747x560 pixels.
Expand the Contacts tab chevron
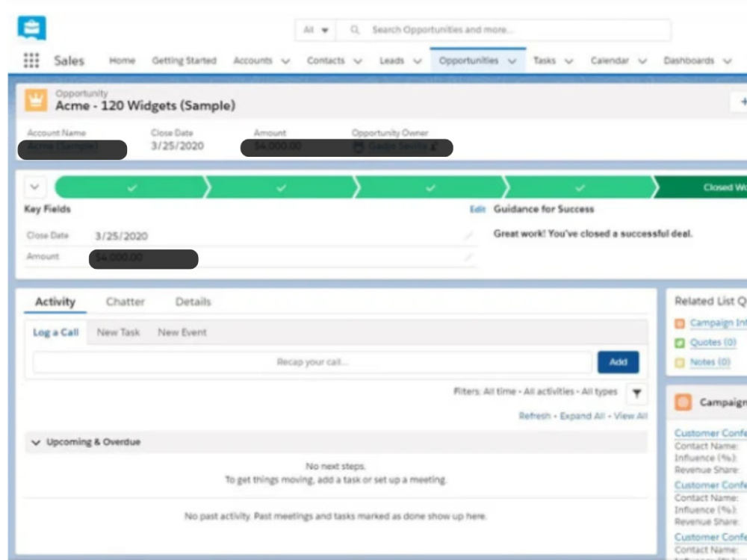pyautogui.click(x=358, y=61)
